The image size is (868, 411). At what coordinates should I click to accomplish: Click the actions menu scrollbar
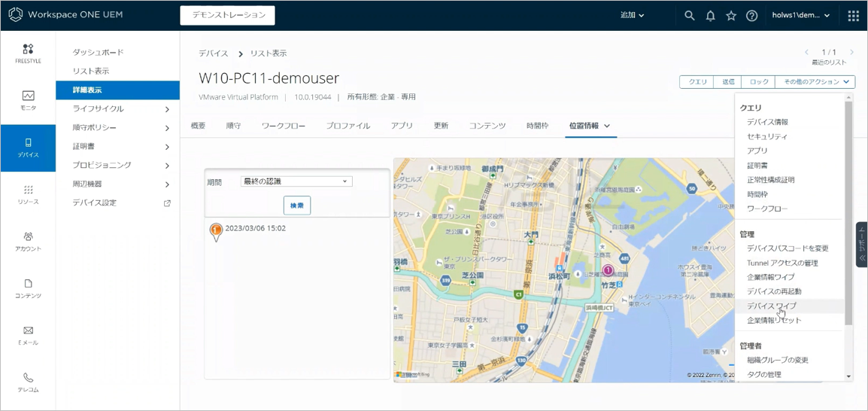coord(849,213)
